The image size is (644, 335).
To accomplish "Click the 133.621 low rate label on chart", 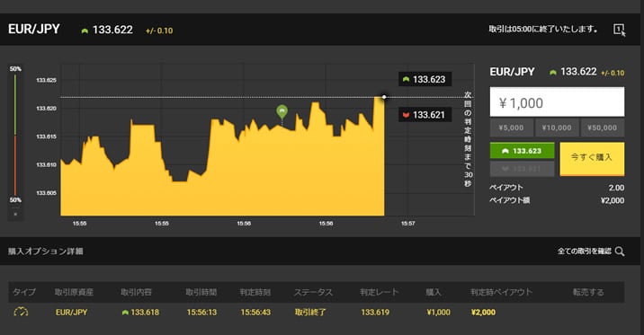I will [x=425, y=115].
